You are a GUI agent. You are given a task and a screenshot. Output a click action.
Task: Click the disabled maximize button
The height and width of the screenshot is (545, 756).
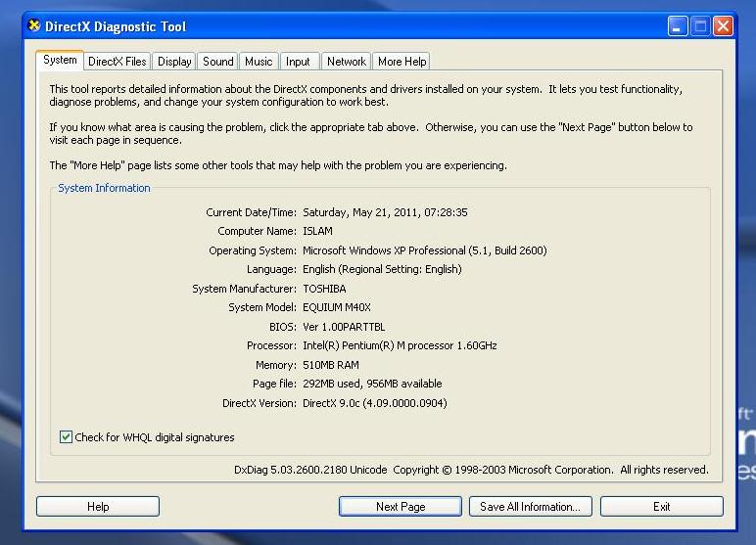point(700,26)
